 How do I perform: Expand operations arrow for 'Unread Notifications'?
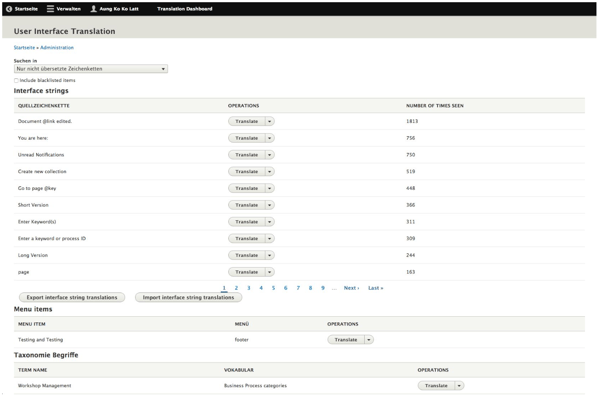(269, 155)
